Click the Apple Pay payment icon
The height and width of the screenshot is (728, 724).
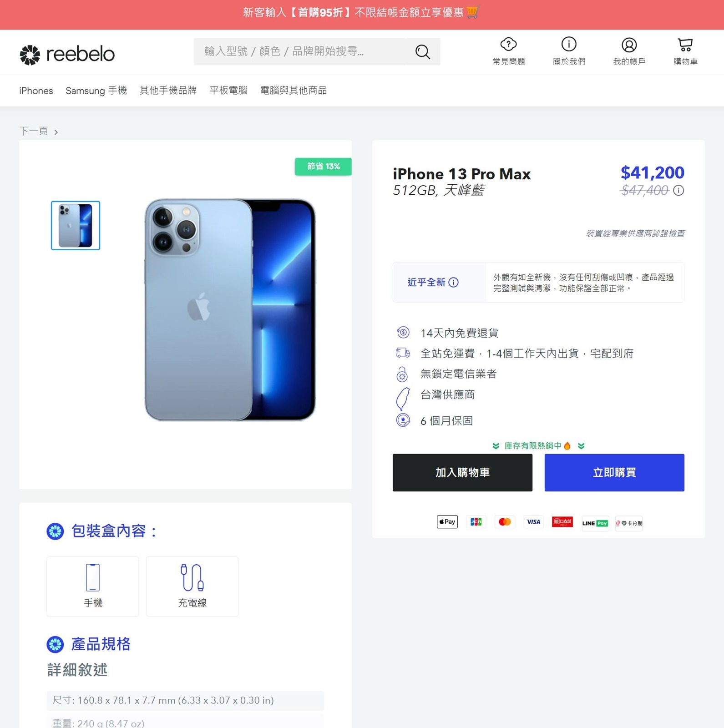pyautogui.click(x=447, y=522)
